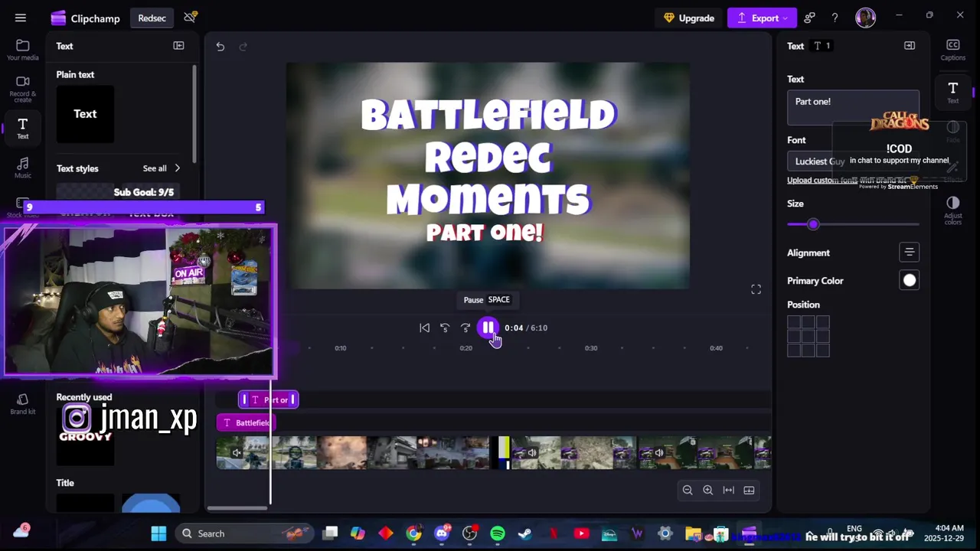Image resolution: width=980 pixels, height=551 pixels.
Task: Rewind five seconds
Action: point(445,328)
